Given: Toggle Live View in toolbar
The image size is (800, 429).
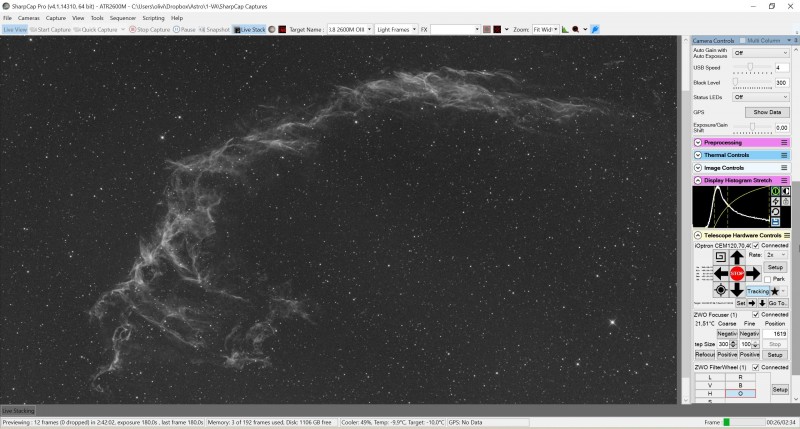Looking at the screenshot, I should (15, 30).
